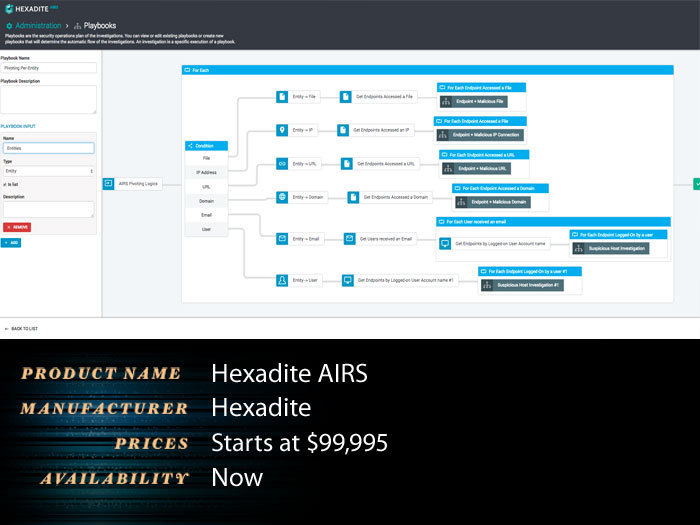Follow the Back to List link
This screenshot has height=525, width=700.
coord(21,329)
